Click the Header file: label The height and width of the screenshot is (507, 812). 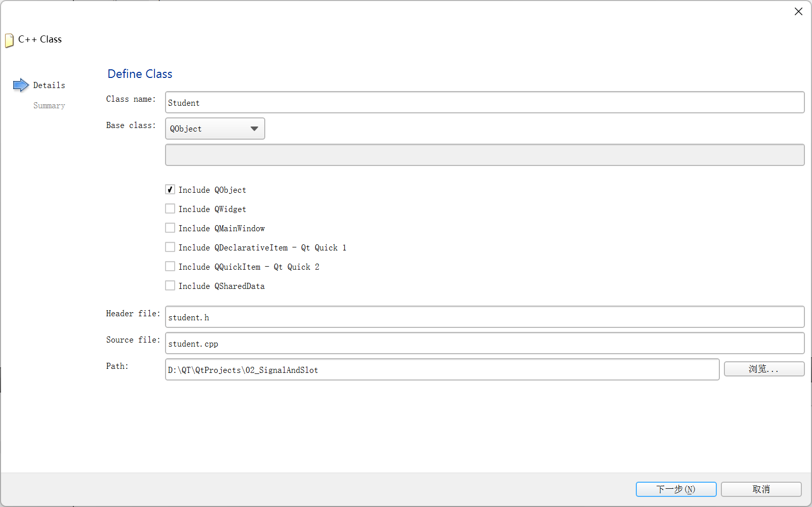point(133,314)
